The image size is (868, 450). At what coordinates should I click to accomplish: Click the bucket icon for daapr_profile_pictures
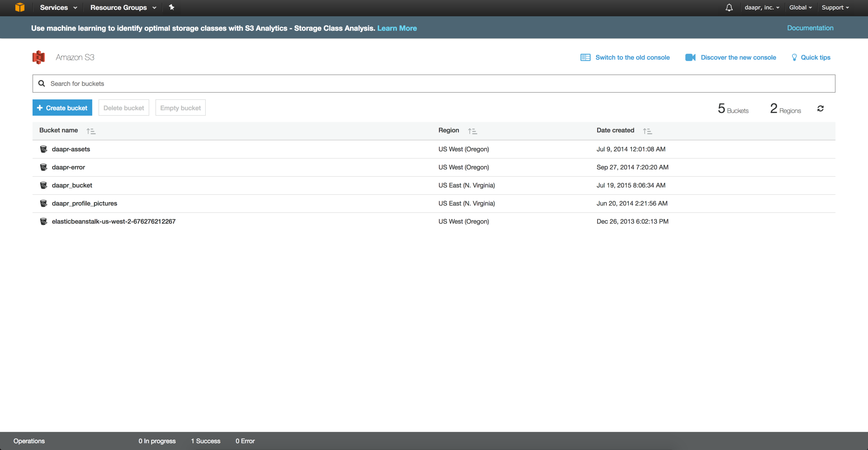[43, 203]
